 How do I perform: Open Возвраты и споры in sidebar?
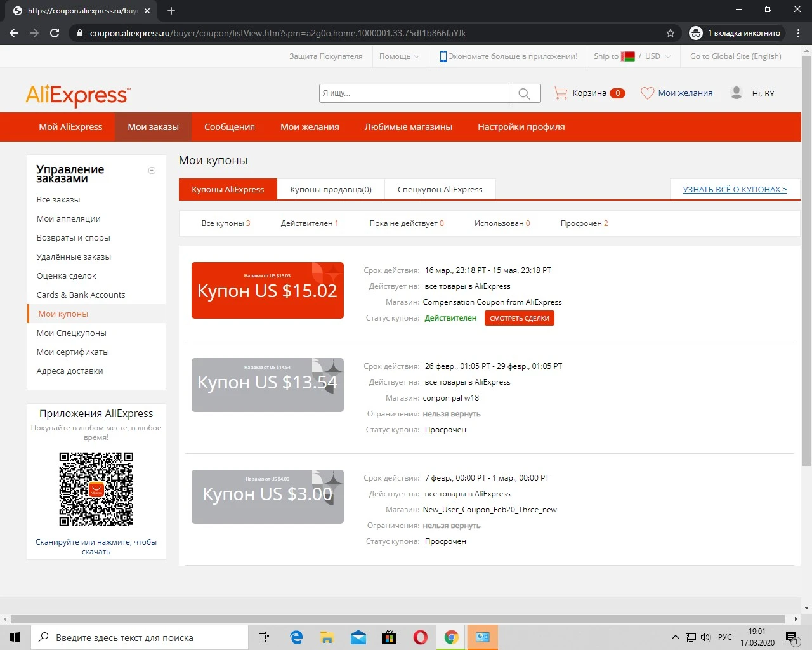click(x=74, y=237)
